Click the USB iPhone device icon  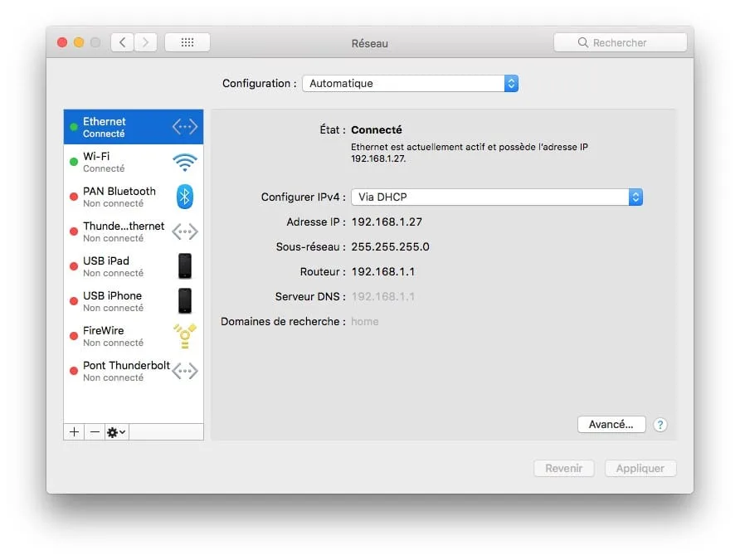[x=184, y=300]
